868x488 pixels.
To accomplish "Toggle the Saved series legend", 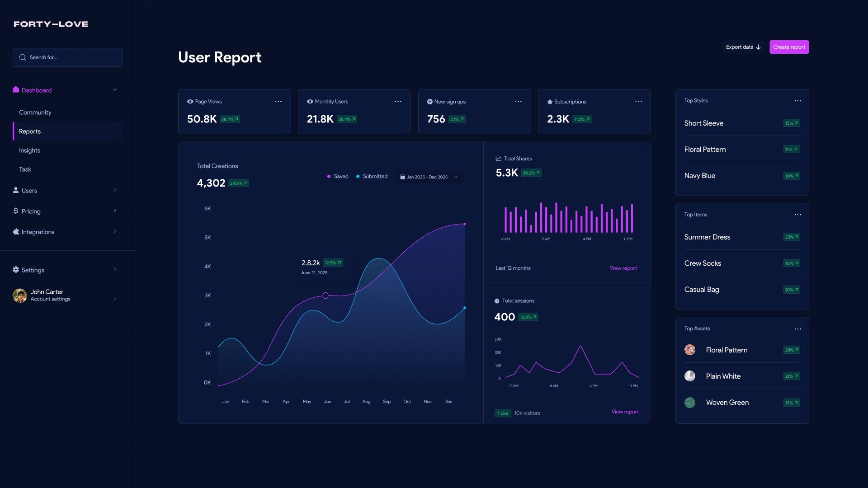I will pos(338,177).
